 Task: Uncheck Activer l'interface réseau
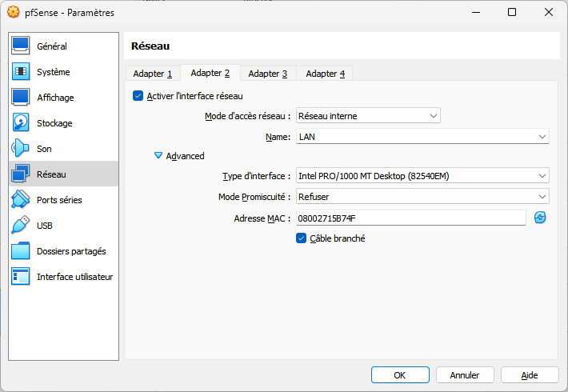138,96
